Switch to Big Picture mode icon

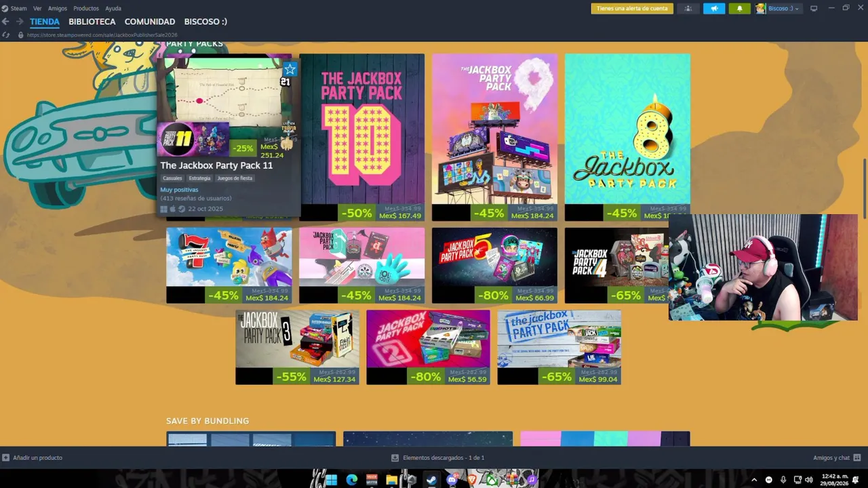pos(814,8)
